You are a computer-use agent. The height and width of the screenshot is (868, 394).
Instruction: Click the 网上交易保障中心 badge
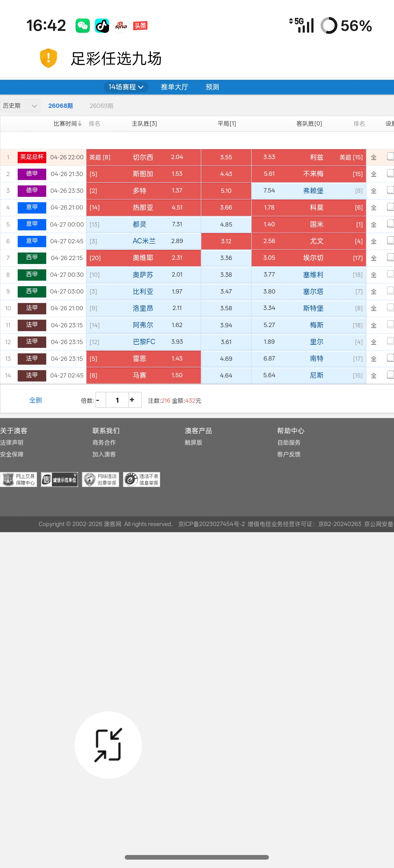coord(19,480)
